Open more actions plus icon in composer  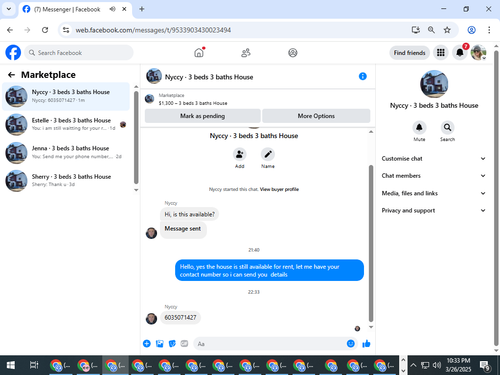[x=147, y=344]
